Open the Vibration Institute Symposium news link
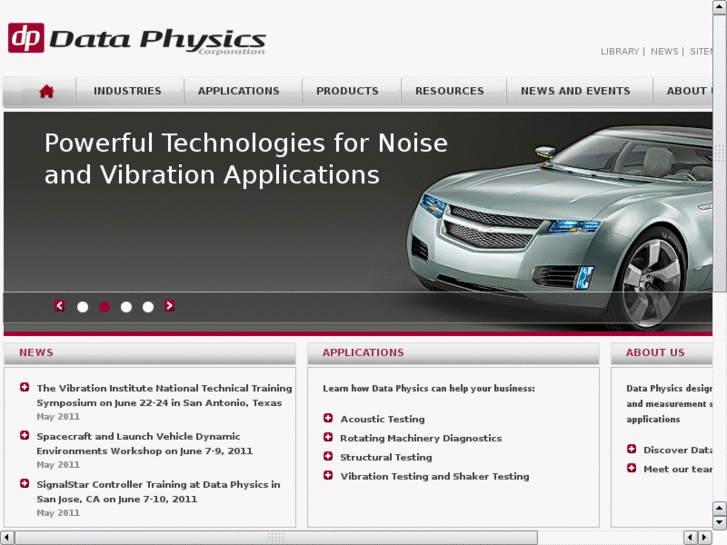This screenshot has height=545, width=727. (x=164, y=395)
